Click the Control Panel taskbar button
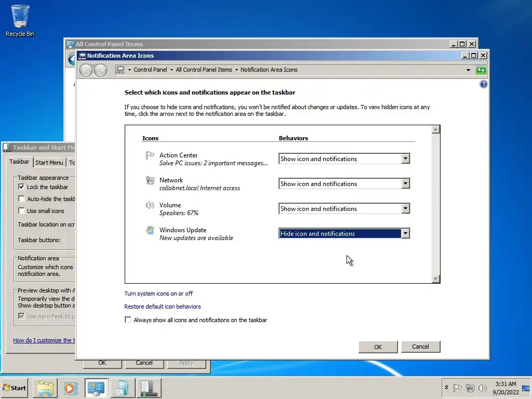532x399 pixels. (96, 388)
